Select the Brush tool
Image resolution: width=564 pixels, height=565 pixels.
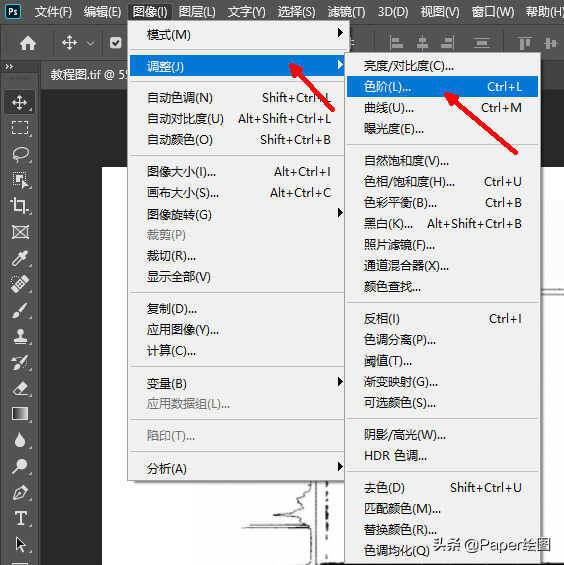pos(20,310)
